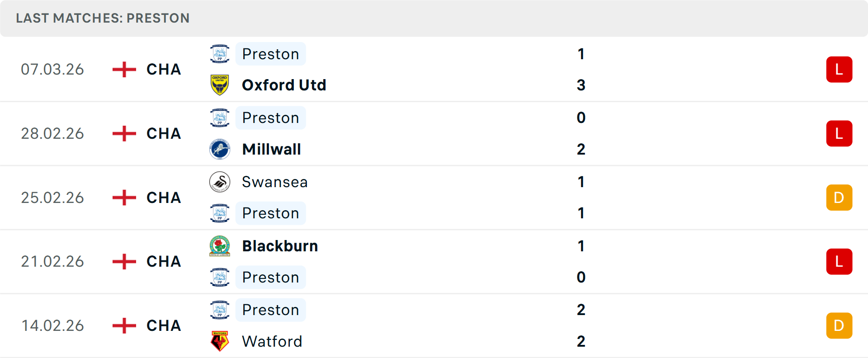Click the Swansea team name
Viewport: 868px width, 358px height.
pyautogui.click(x=274, y=182)
